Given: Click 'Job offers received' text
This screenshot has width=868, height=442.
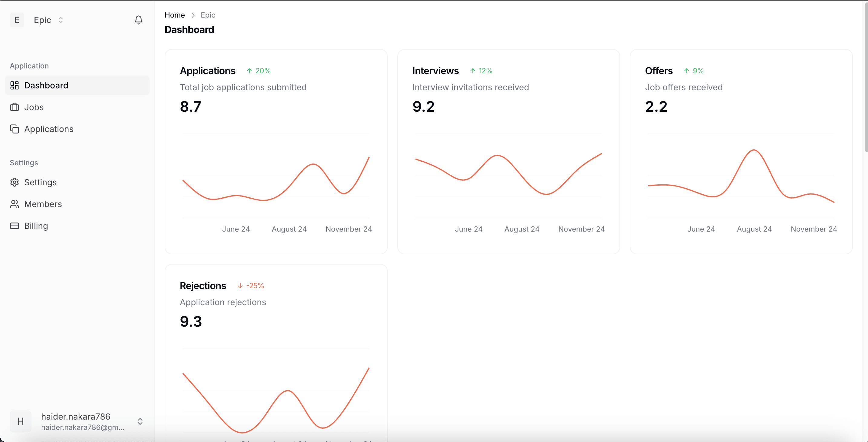Looking at the screenshot, I should (684, 87).
